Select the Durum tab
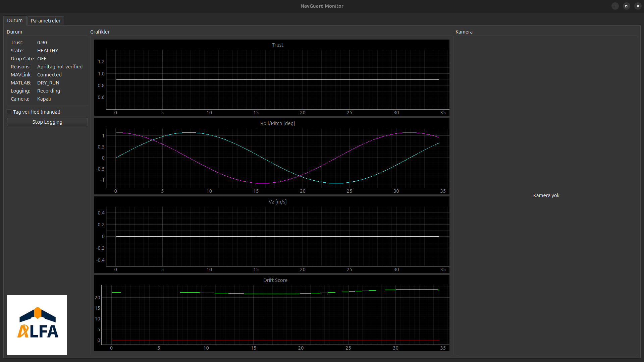Screen dimensions: 644x362 (x=15, y=20)
